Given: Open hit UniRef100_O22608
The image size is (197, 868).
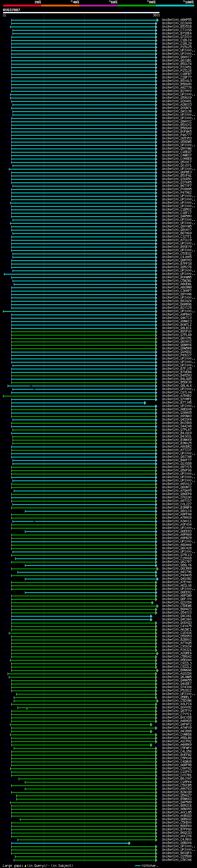Looking at the screenshot, I should point(176,23).
